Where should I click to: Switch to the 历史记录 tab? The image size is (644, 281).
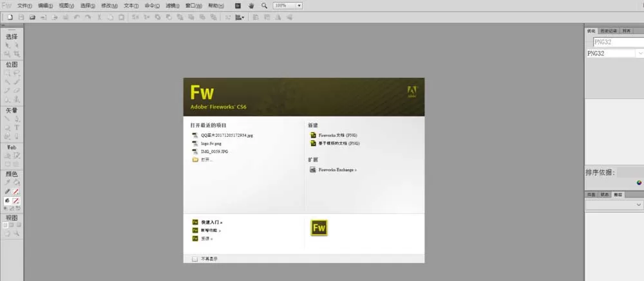coord(608,31)
